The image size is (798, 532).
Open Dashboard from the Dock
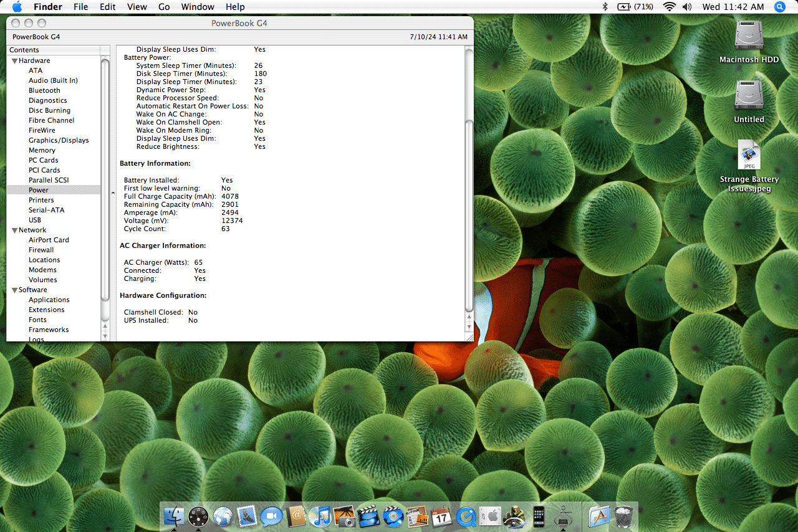(198, 516)
